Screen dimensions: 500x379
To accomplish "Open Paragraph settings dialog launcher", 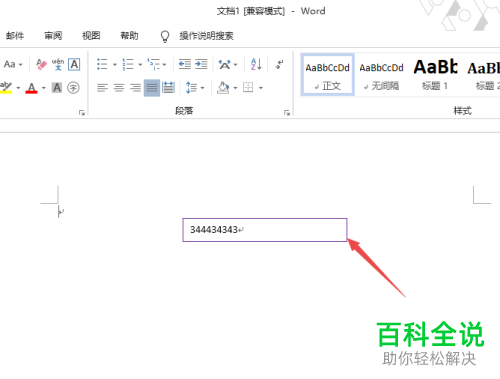I will 287,113.
